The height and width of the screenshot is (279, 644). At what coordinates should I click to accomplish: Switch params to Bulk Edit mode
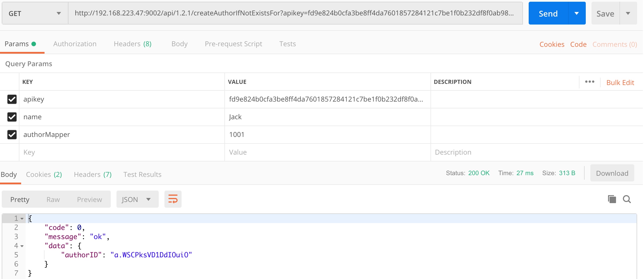[x=620, y=82]
